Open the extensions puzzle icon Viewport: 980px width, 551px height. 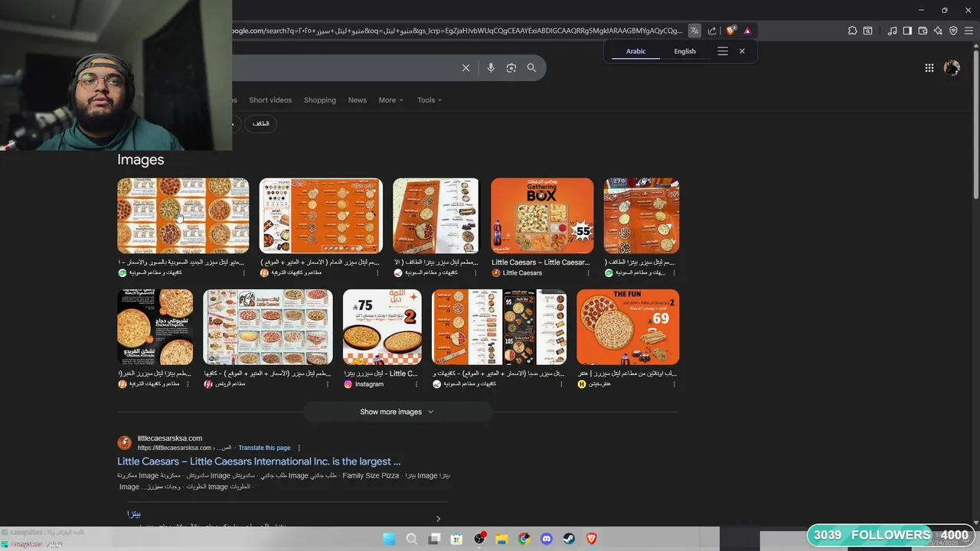[852, 31]
